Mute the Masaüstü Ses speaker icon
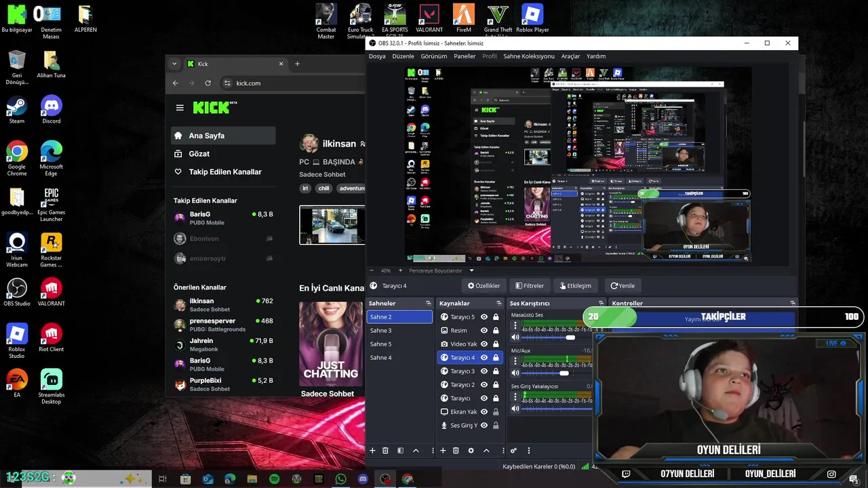 pos(515,337)
